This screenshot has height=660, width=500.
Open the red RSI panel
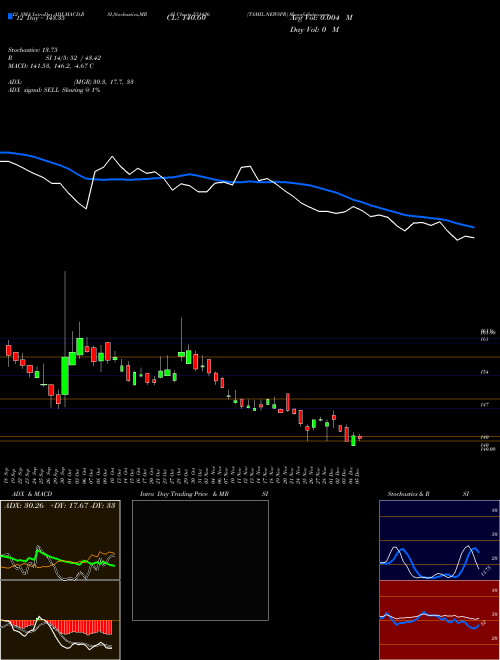(x=439, y=620)
